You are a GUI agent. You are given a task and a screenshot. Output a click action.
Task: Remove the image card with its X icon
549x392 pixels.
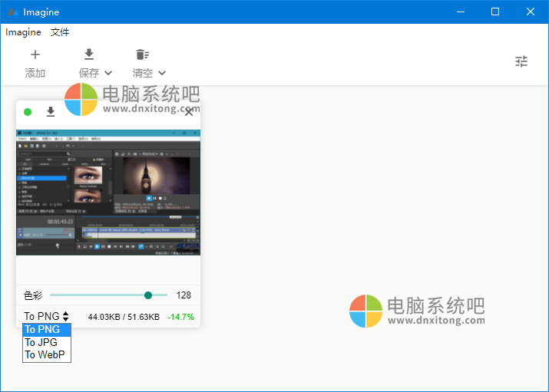[x=189, y=112]
